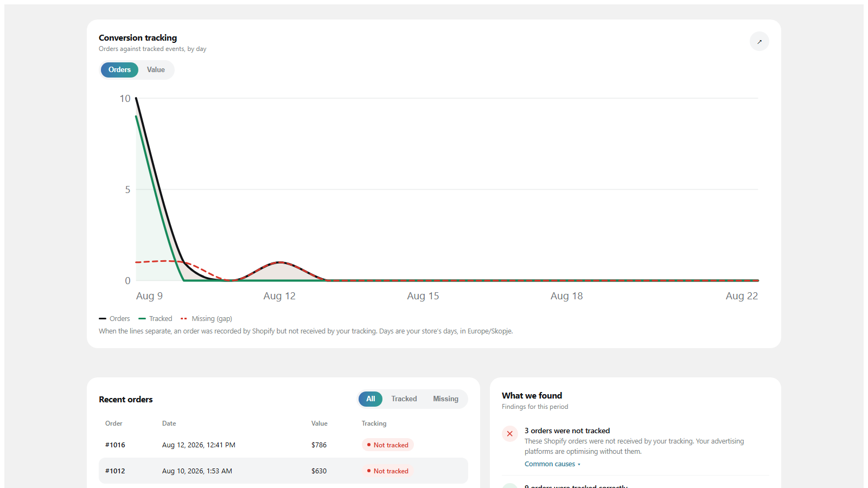Click the red dot in #1016 status badge
This screenshot has height=488, width=868.
pyautogui.click(x=369, y=445)
